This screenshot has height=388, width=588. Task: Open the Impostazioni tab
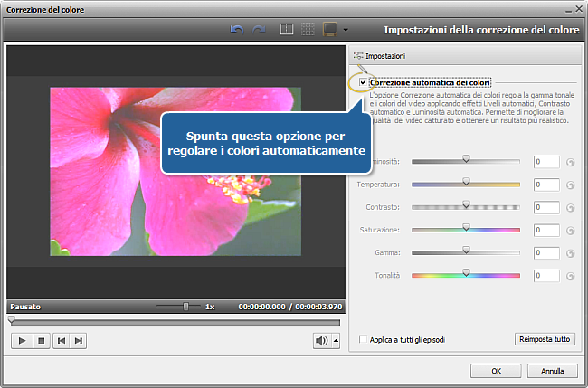pos(378,56)
